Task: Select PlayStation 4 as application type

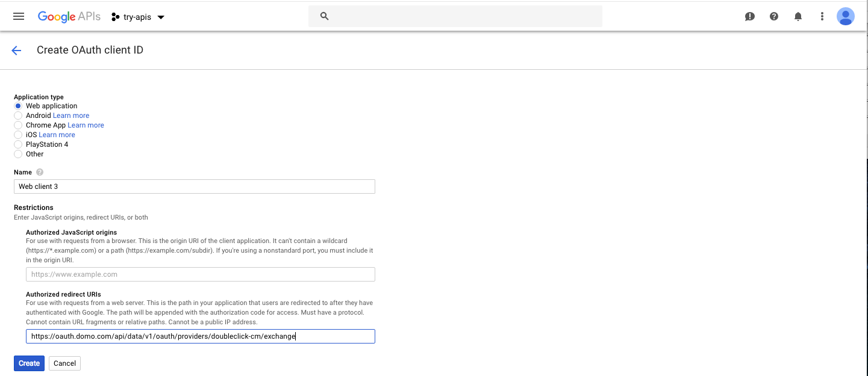Action: point(17,144)
